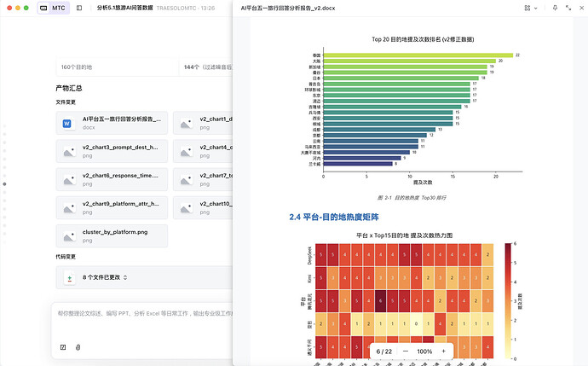Image resolution: width=588 pixels, height=366 pixels.
Task: Click the 6 / 22 page indicator
Action: click(385, 351)
